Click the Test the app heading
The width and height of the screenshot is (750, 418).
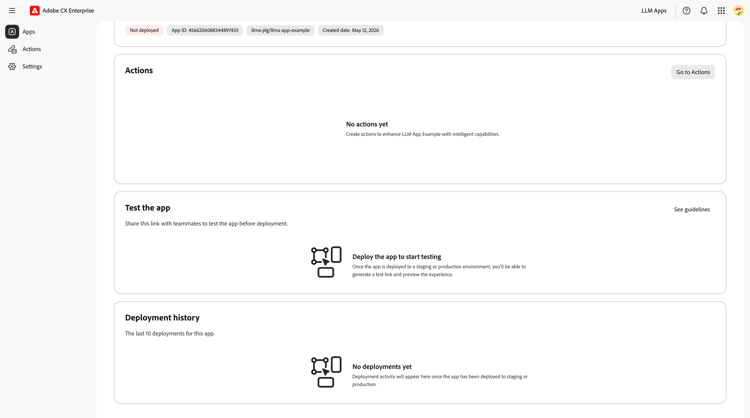click(148, 208)
